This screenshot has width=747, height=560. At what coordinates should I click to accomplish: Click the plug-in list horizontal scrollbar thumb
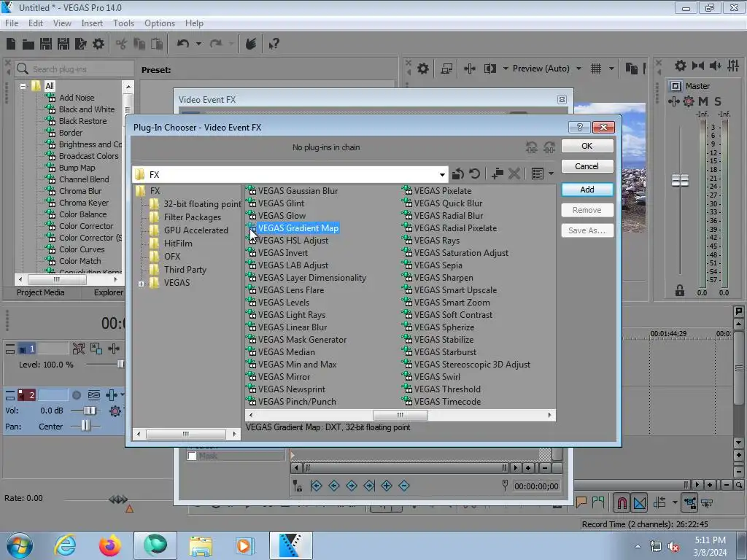(x=400, y=415)
